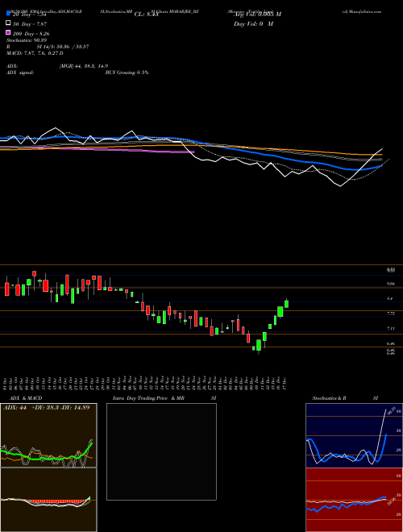Viewport: 403px width, 532px height.
Task: Click the last green candlestick for 17 Dec
Action: click(286, 303)
